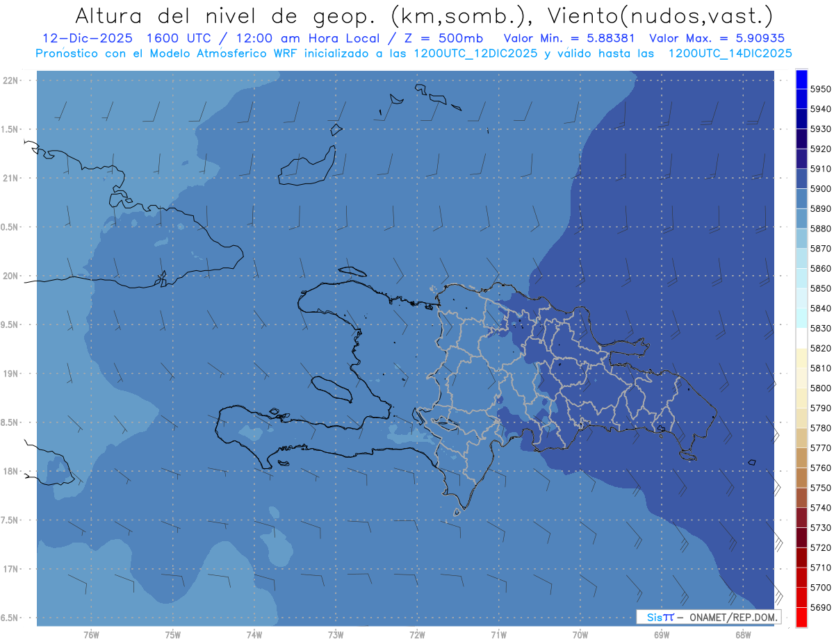Click the '5900' colorbar value
Screen dimensions: 834x644
point(821,189)
